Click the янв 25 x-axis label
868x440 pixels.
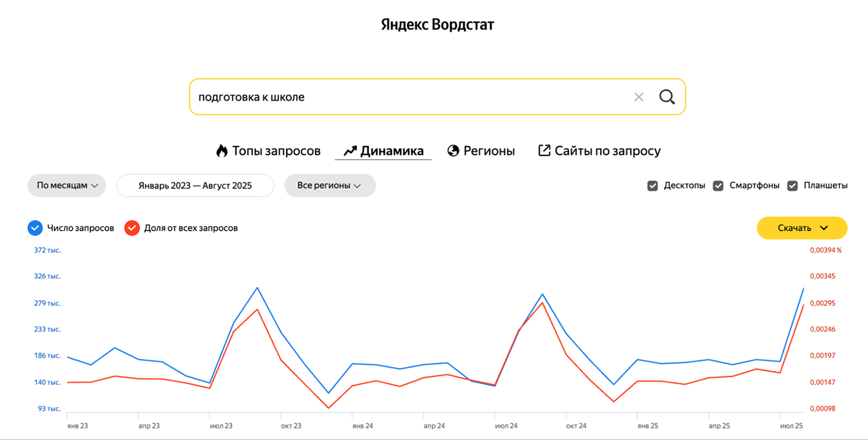(x=648, y=426)
